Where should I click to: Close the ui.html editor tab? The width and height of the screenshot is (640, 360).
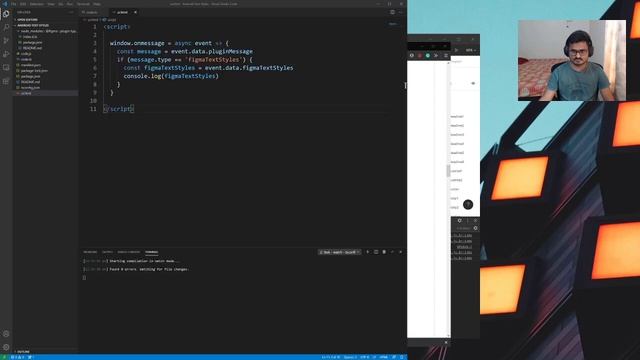click(136, 12)
